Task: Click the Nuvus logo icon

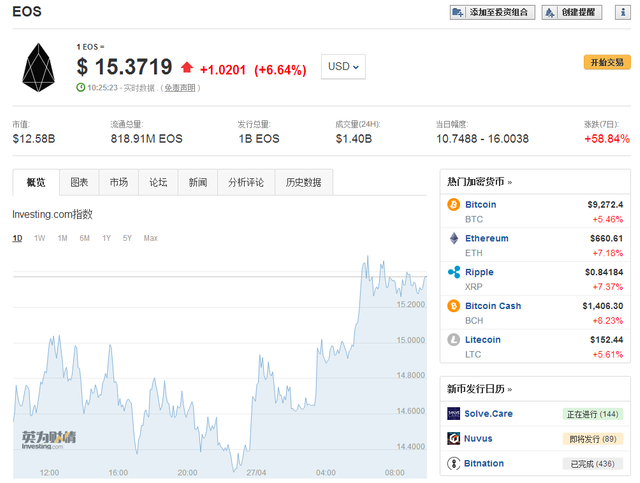Action: click(453, 438)
